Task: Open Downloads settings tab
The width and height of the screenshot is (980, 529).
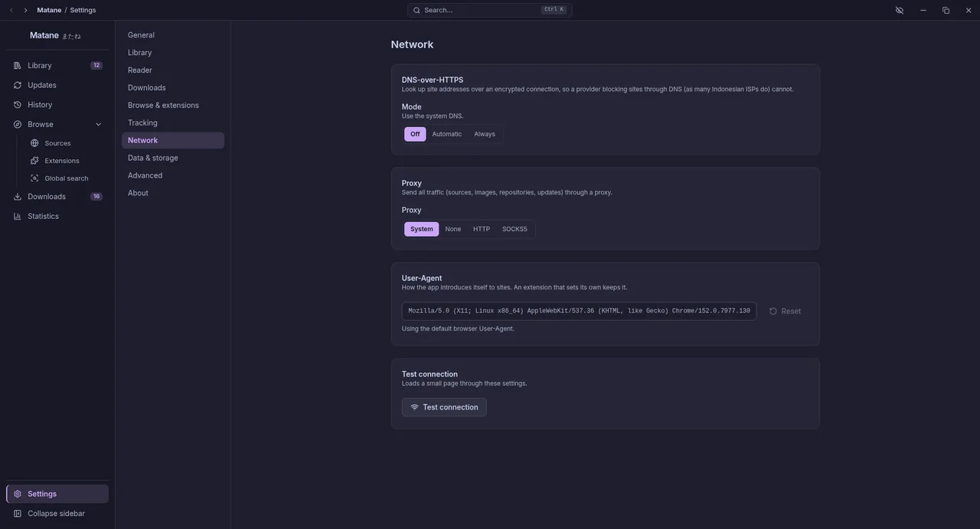Action: pyautogui.click(x=173, y=88)
